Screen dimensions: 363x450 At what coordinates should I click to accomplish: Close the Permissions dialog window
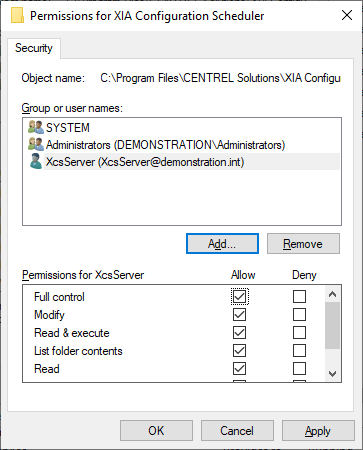coord(347,15)
